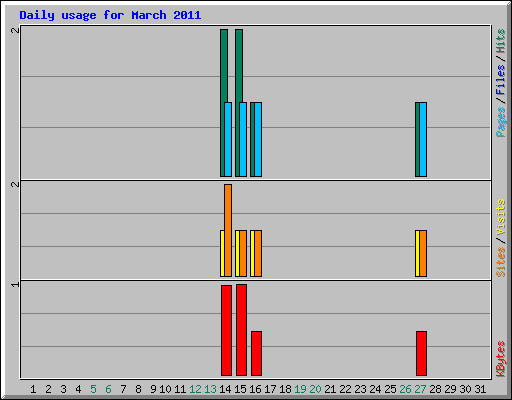Click the green weekend day "5" label
Screen dimensions: 512x400
[93, 389]
